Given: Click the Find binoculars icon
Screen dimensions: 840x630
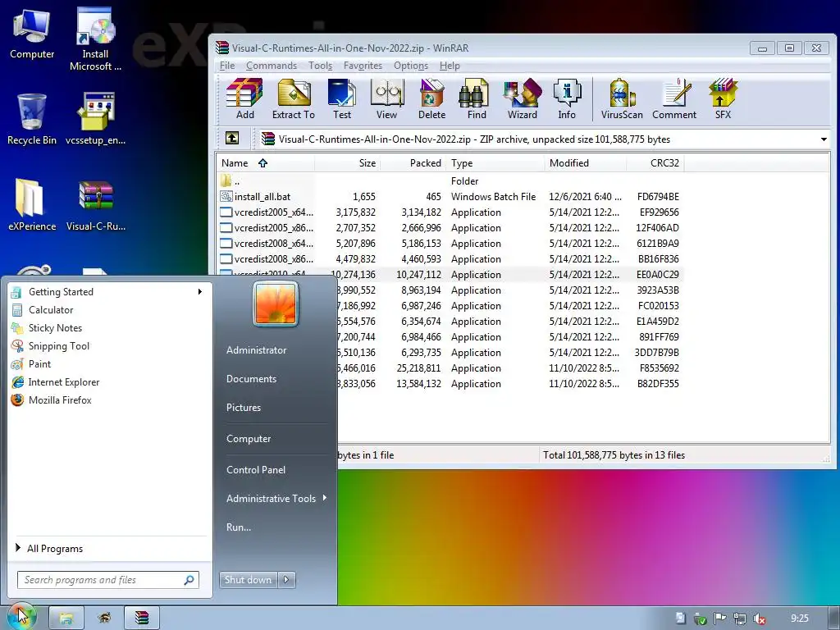Looking at the screenshot, I should (x=477, y=98).
